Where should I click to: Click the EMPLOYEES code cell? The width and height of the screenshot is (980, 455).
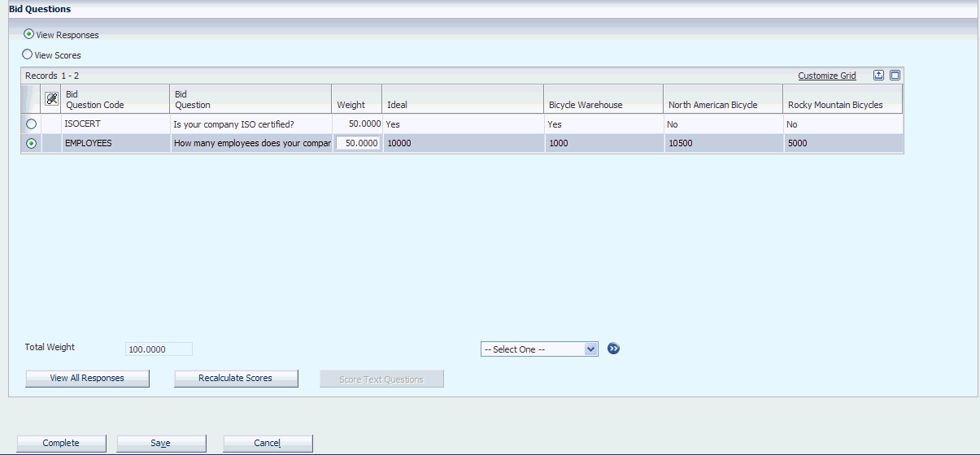[x=115, y=143]
